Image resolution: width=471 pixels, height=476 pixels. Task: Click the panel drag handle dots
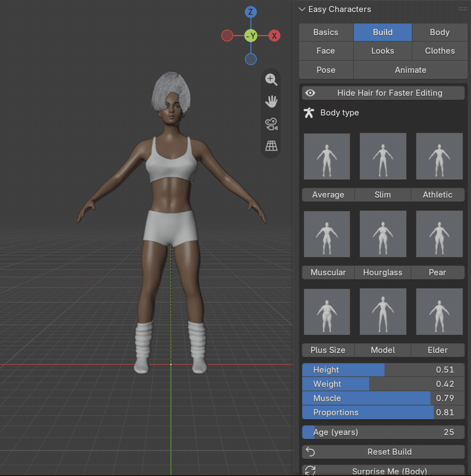463,9
